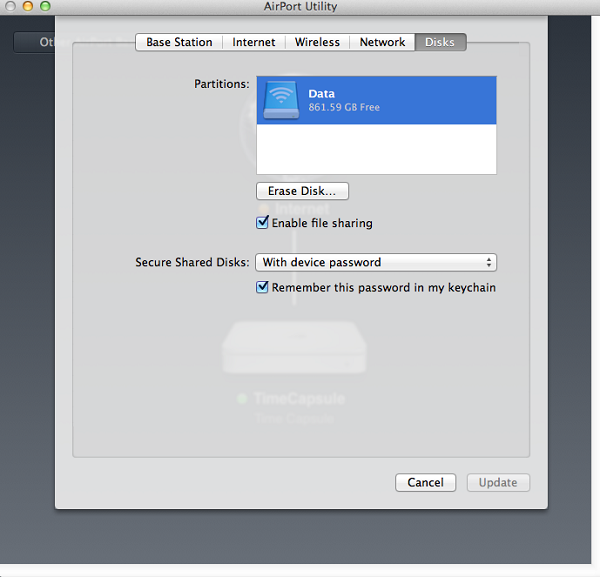Image resolution: width=600 pixels, height=577 pixels.
Task: Click the Erase Disk... button
Action: point(302,191)
